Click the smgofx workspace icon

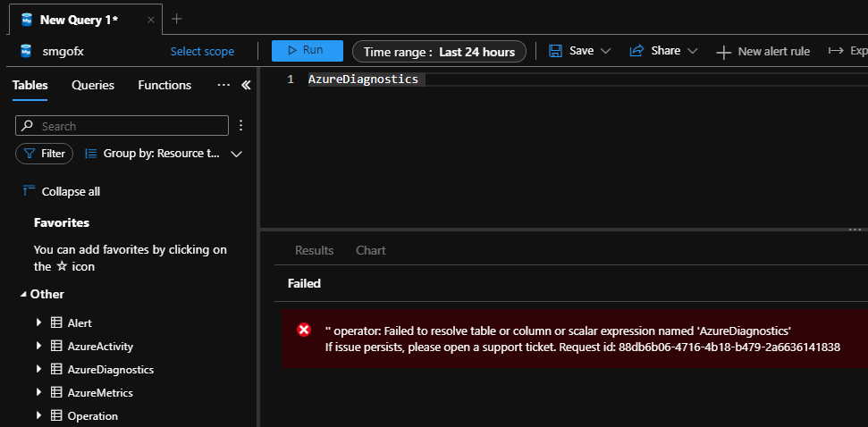point(26,52)
